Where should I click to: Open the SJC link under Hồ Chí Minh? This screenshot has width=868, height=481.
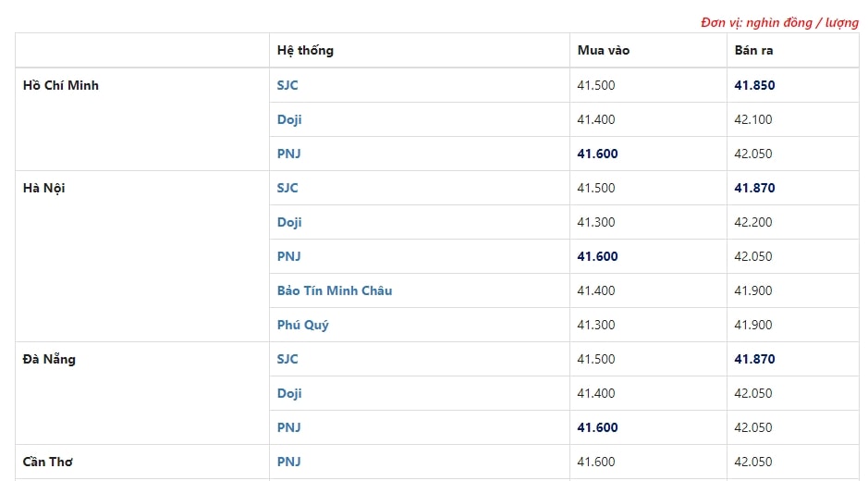(x=287, y=85)
